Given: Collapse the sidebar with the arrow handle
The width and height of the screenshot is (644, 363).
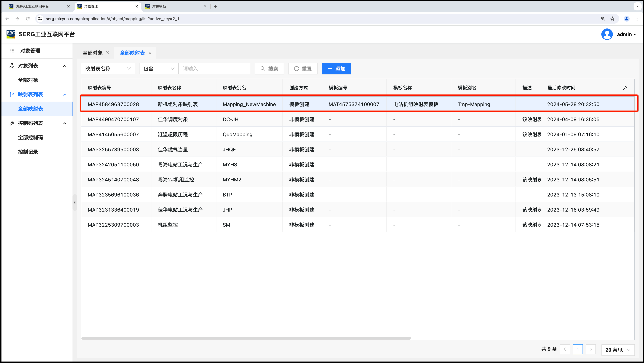Looking at the screenshot, I should pos(75,202).
